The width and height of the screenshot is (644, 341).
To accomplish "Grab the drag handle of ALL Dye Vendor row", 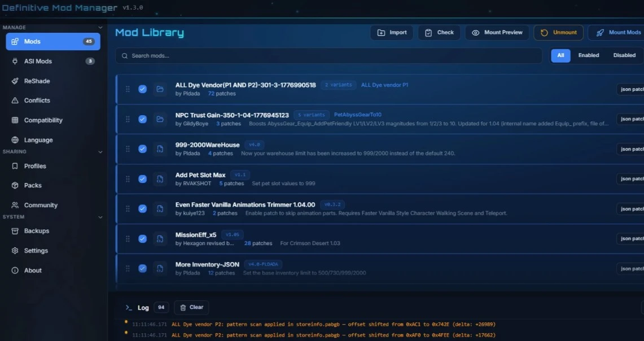I will [x=128, y=89].
